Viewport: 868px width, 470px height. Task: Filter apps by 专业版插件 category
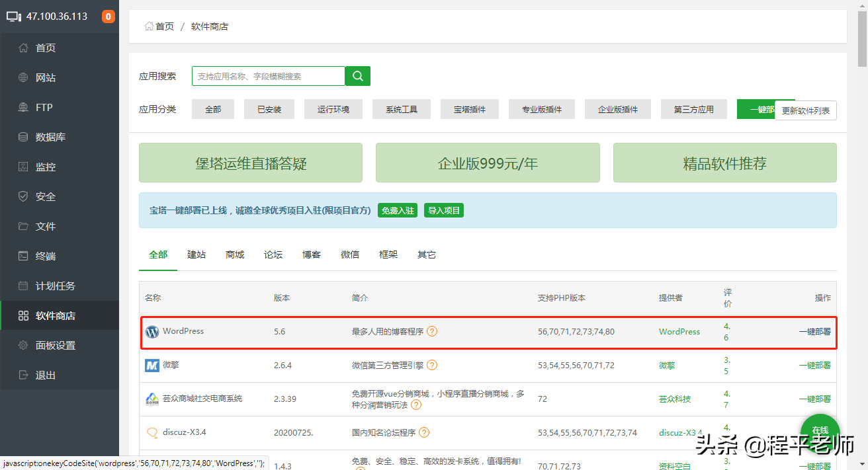point(542,109)
